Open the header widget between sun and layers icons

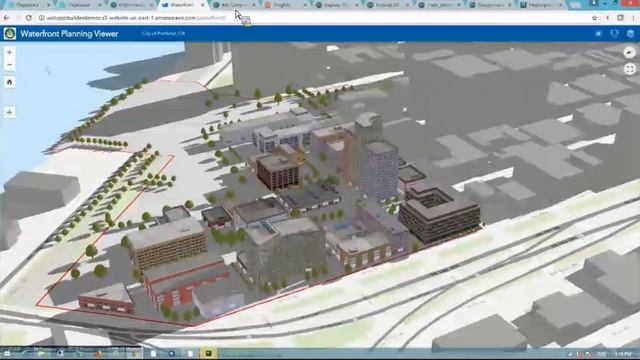click(614, 34)
